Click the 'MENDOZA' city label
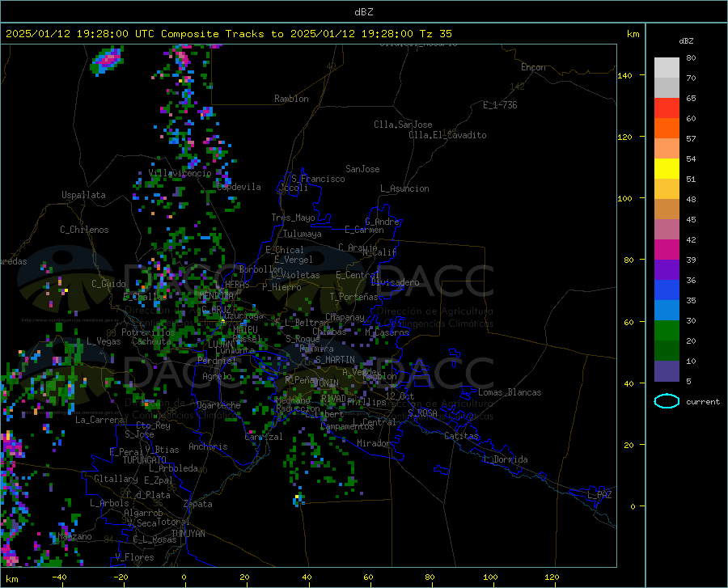Screen dimensions: 728x588 (x=216, y=295)
